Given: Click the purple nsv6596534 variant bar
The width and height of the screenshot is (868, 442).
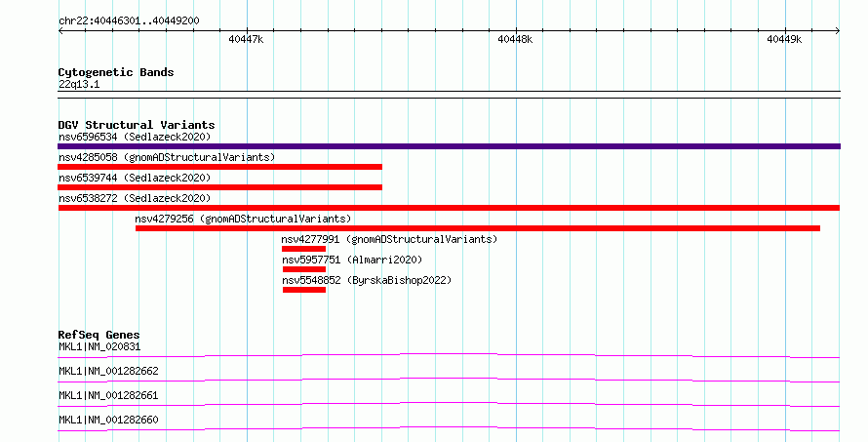Looking at the screenshot, I should 449,146.
